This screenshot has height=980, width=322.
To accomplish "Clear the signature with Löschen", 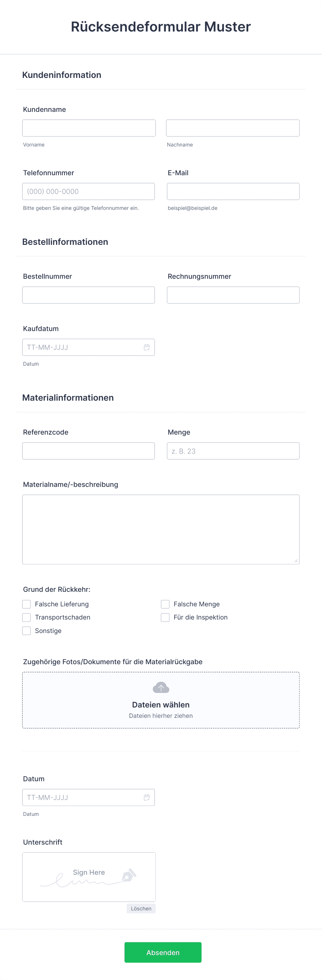I will (x=141, y=908).
